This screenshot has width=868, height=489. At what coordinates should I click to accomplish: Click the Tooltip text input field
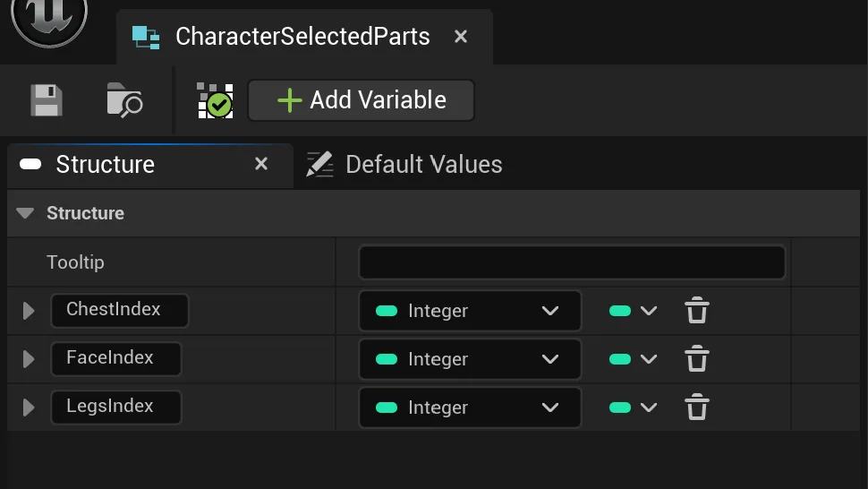tap(571, 262)
